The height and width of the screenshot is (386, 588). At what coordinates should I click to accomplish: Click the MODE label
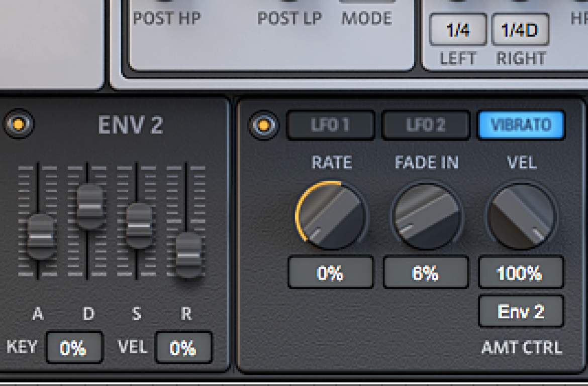tap(367, 19)
